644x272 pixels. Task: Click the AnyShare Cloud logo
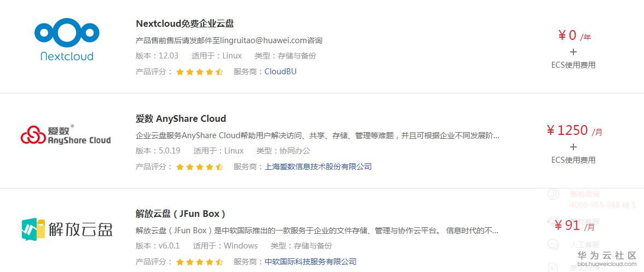tap(66, 134)
